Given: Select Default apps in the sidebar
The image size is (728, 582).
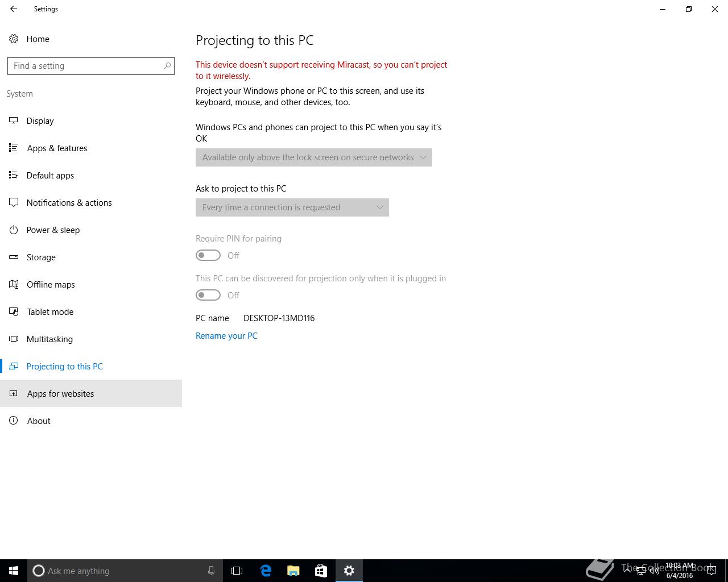Looking at the screenshot, I should tap(91, 175).
